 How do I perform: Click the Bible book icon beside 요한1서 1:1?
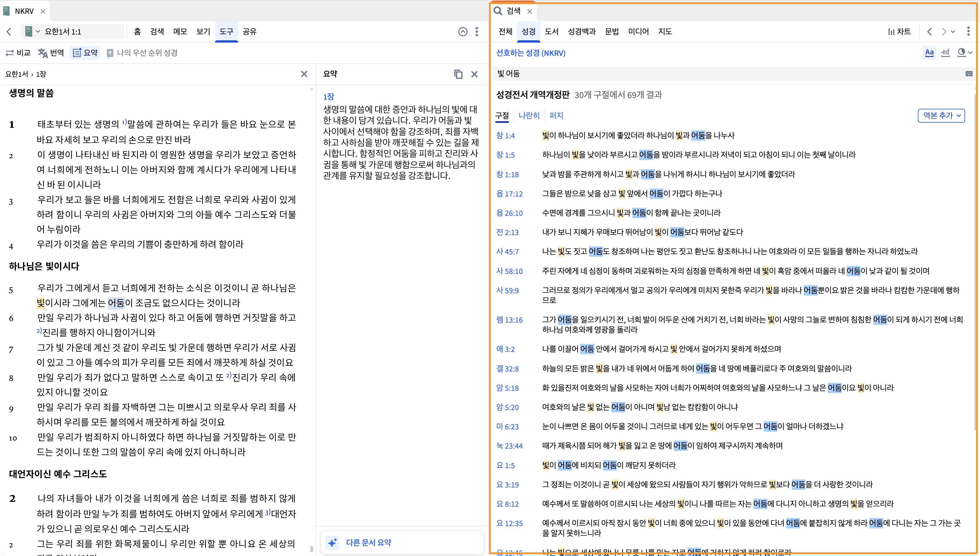pos(28,32)
